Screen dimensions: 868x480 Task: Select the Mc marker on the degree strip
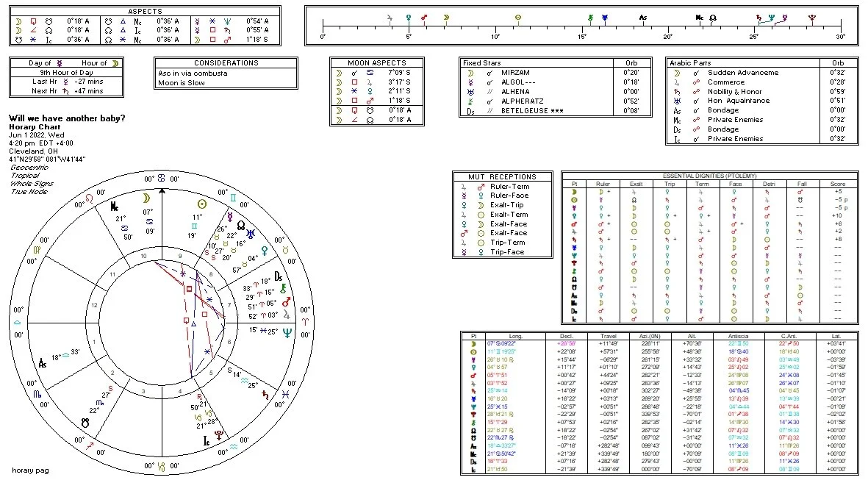(x=700, y=18)
